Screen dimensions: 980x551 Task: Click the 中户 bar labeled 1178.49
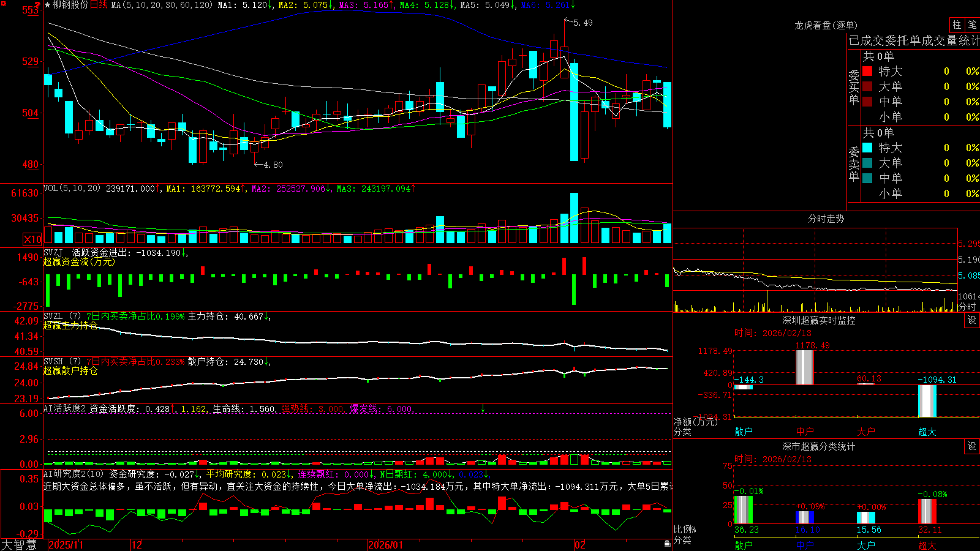click(805, 367)
